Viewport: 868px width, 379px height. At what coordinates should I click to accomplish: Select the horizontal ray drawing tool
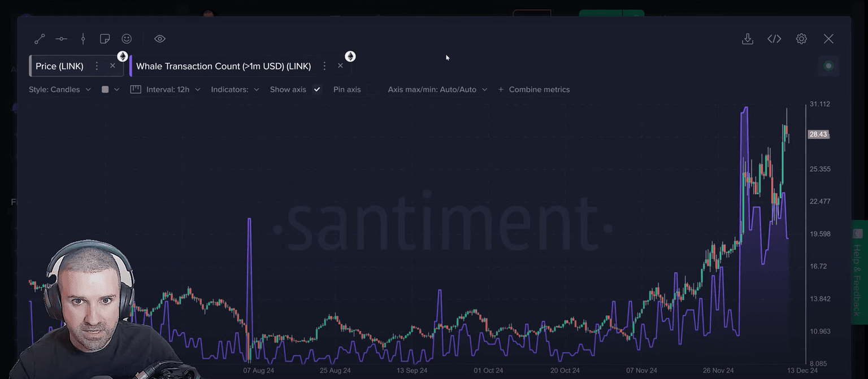pyautogui.click(x=61, y=39)
